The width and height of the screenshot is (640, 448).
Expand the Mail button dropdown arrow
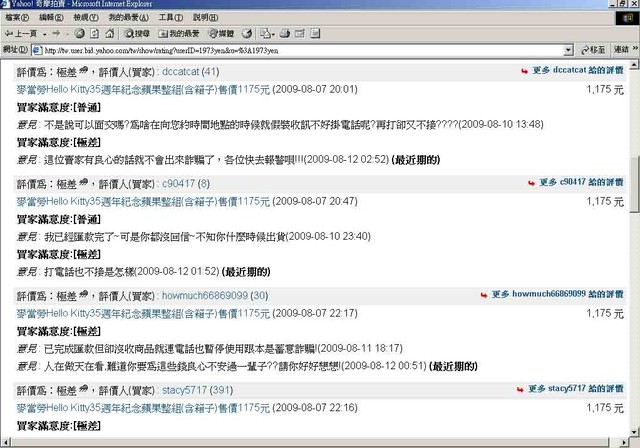pyautogui.click(x=273, y=34)
